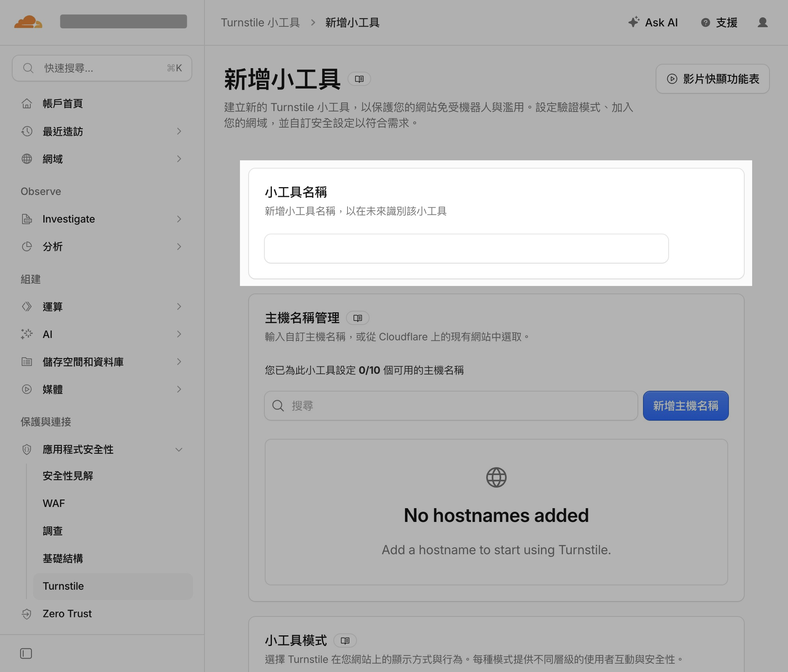Click the ⌘K shortcut hint
788x672 pixels.
[x=175, y=68]
